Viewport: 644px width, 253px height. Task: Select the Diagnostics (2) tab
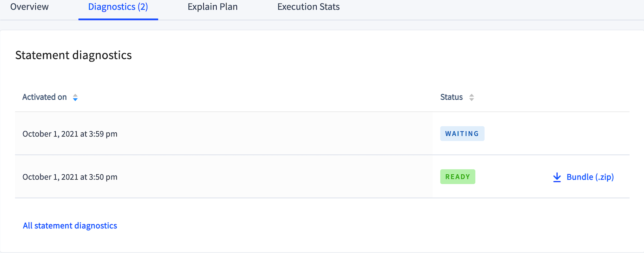(118, 7)
